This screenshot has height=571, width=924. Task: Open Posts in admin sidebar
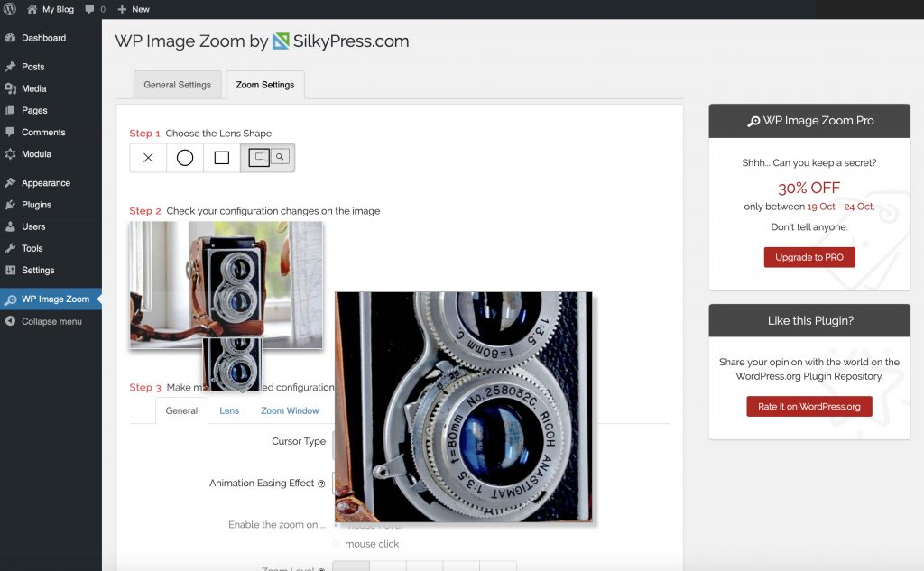[33, 67]
